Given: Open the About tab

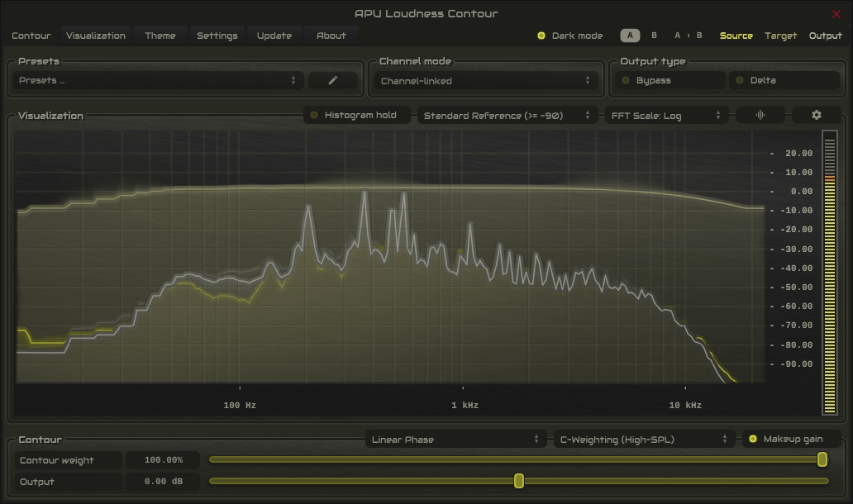Looking at the screenshot, I should pyautogui.click(x=331, y=36).
